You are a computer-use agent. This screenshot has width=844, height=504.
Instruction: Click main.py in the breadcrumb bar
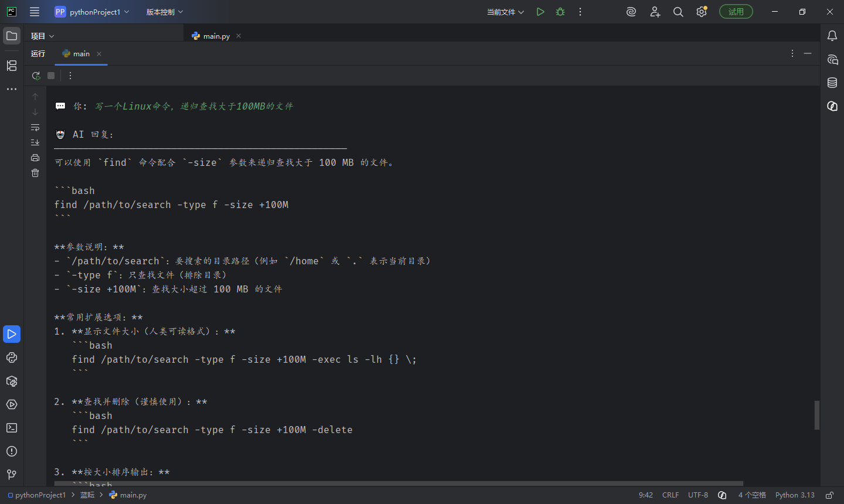point(128,495)
